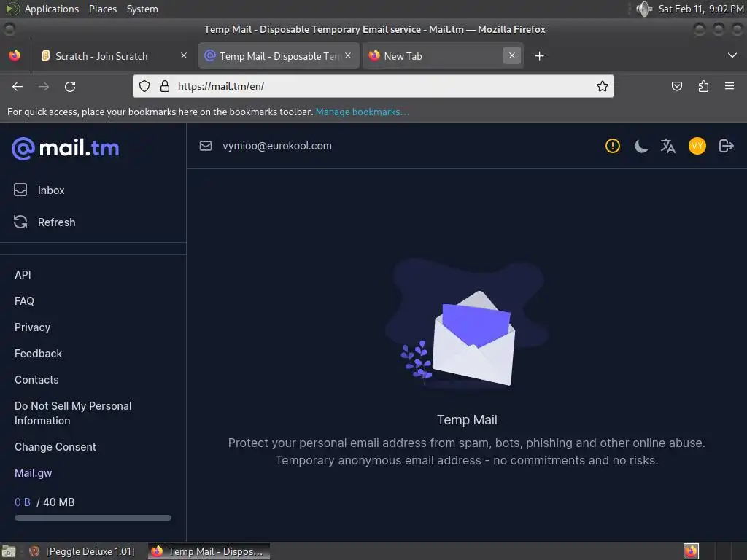Open the System menu
The image size is (747, 560).
(x=142, y=9)
